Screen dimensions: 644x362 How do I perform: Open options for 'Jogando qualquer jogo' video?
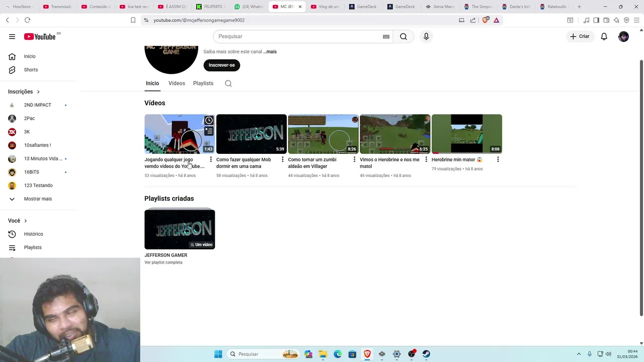[211, 159]
